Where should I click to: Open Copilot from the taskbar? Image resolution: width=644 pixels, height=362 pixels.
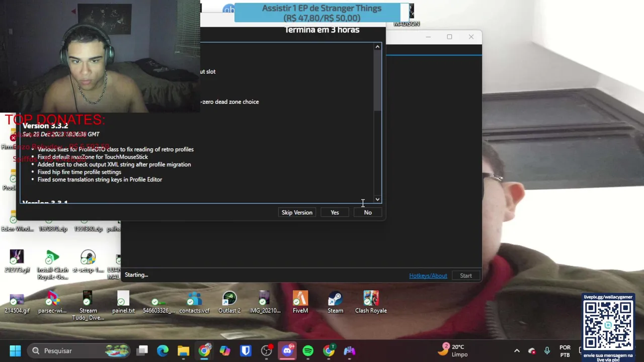coord(225,350)
